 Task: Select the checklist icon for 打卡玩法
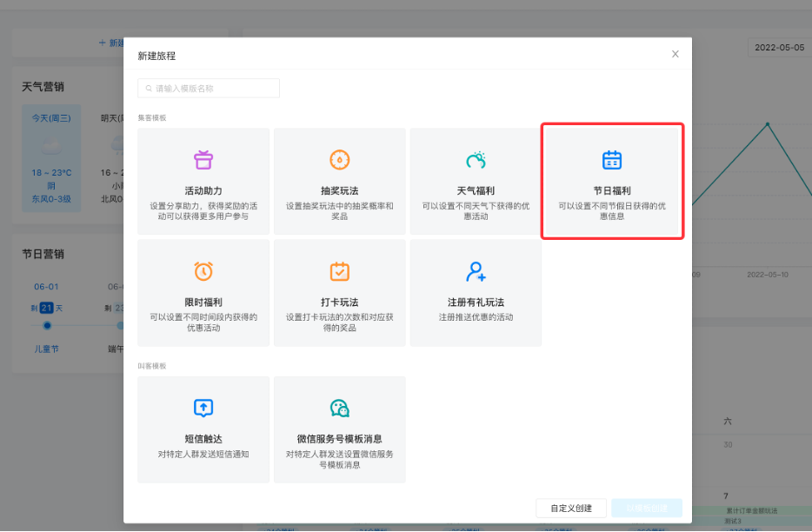click(x=339, y=271)
